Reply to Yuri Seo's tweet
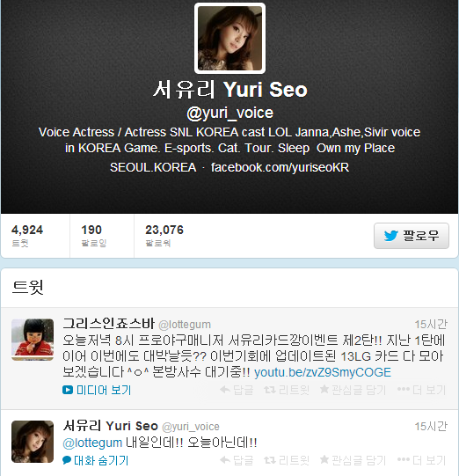459x476 pixels. pyautogui.click(x=237, y=460)
